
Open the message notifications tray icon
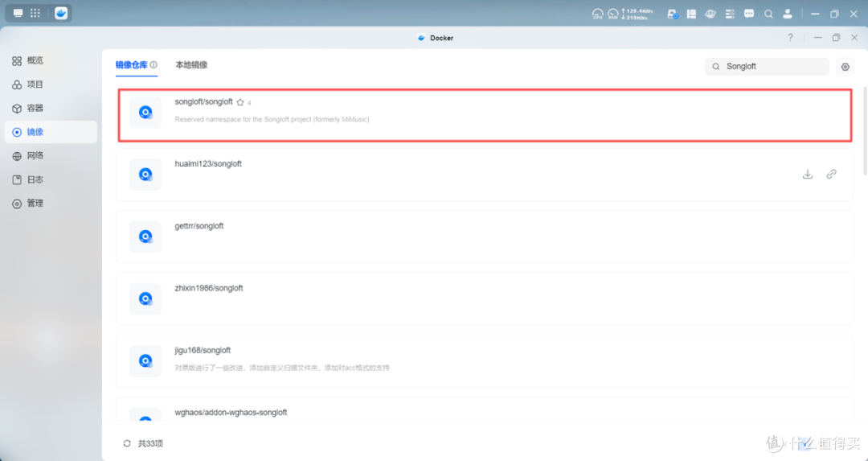point(749,14)
